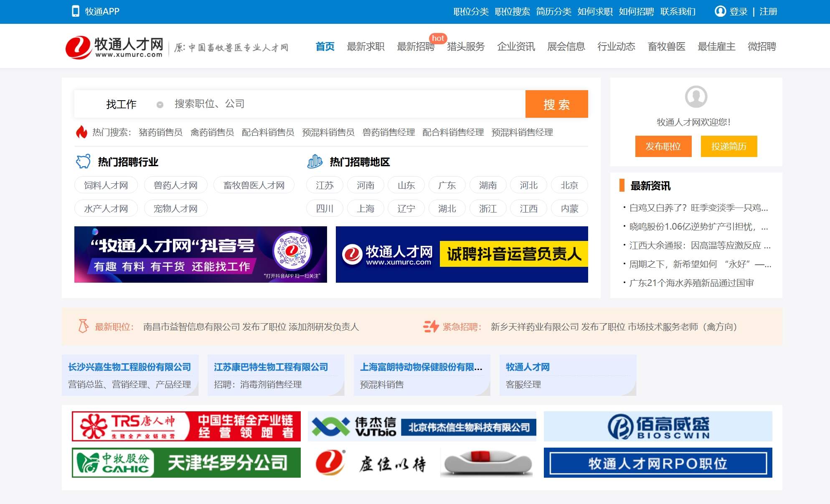830x504 pixels.
Task: Select hot search term 预混料销售经理
Action: pyautogui.click(x=522, y=132)
